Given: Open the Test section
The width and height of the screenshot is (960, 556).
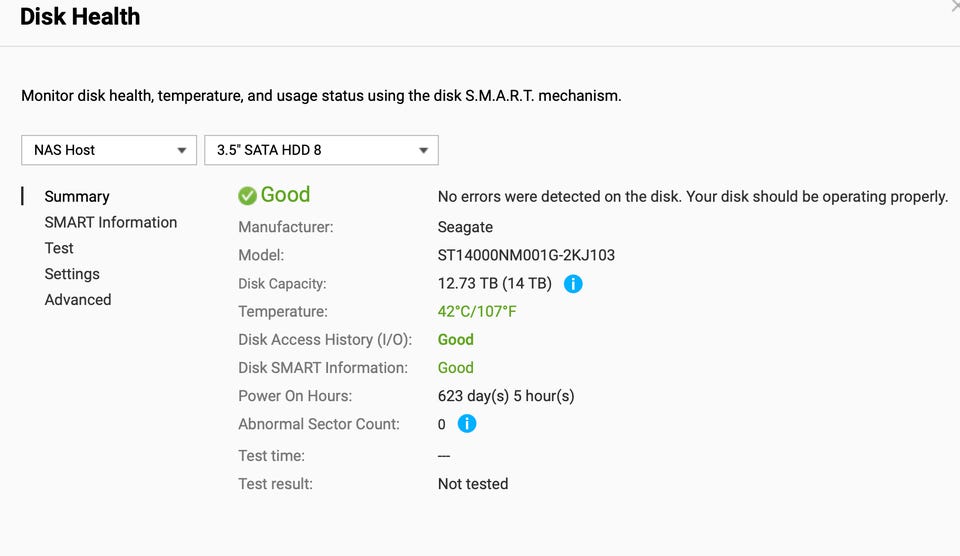Looking at the screenshot, I should pos(59,248).
